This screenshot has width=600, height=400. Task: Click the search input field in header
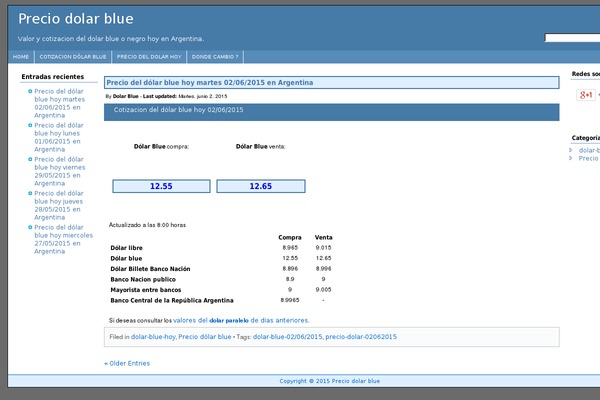click(572, 38)
